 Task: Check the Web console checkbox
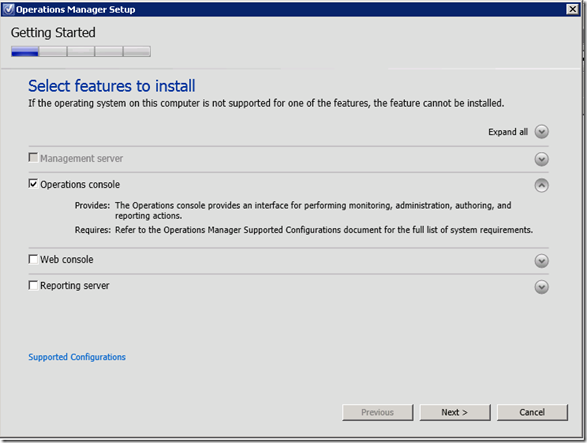pos(33,259)
